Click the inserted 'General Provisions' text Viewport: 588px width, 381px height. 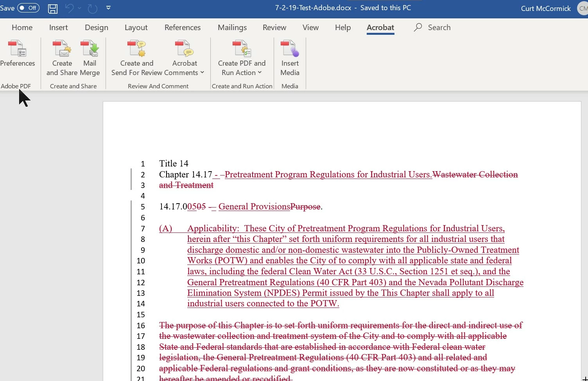click(x=254, y=206)
